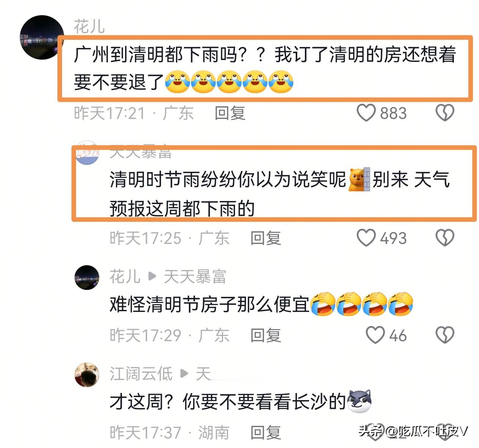Open 江阔云低's dog avatar

pyautogui.click(x=87, y=375)
